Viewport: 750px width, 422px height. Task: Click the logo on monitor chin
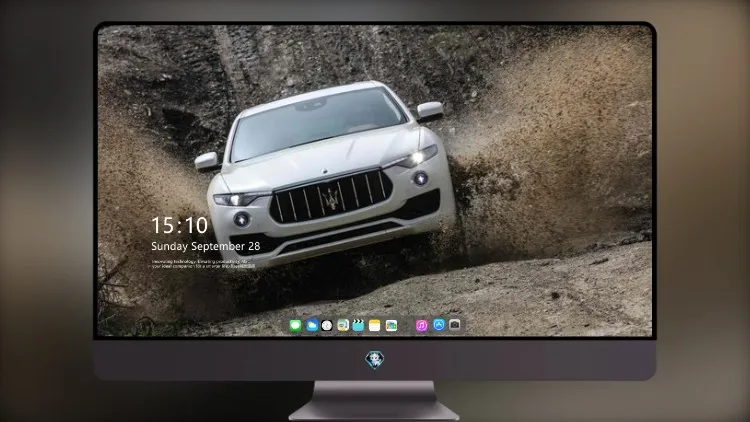(375, 360)
